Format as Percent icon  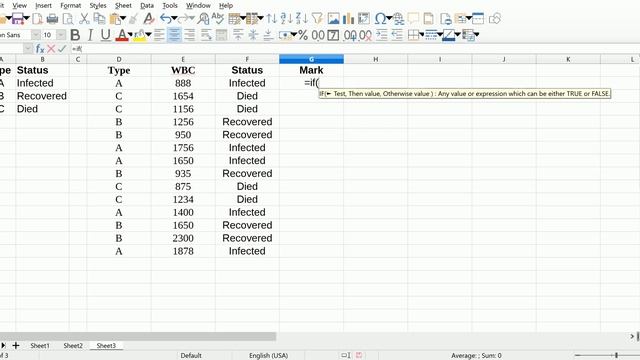tap(302, 35)
